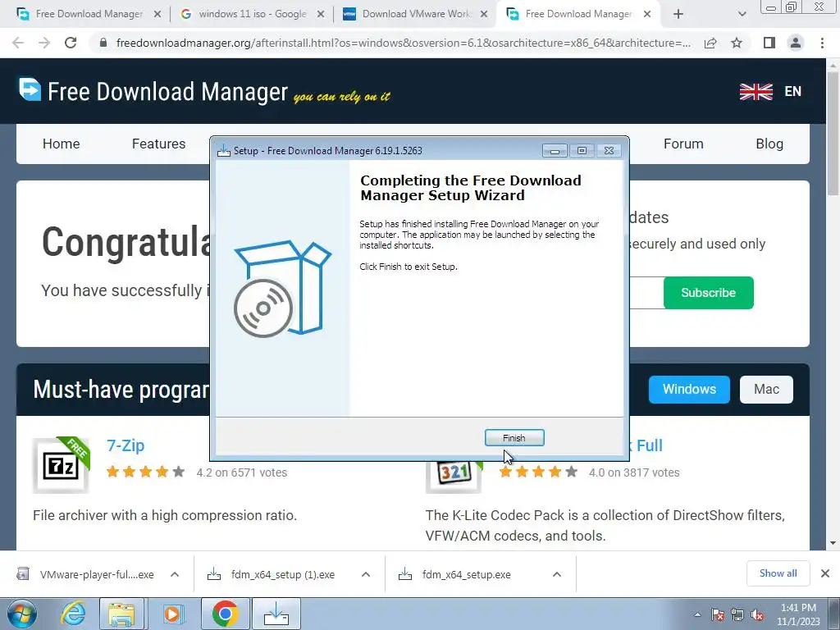Go back with Chrome's back arrow

[18, 43]
